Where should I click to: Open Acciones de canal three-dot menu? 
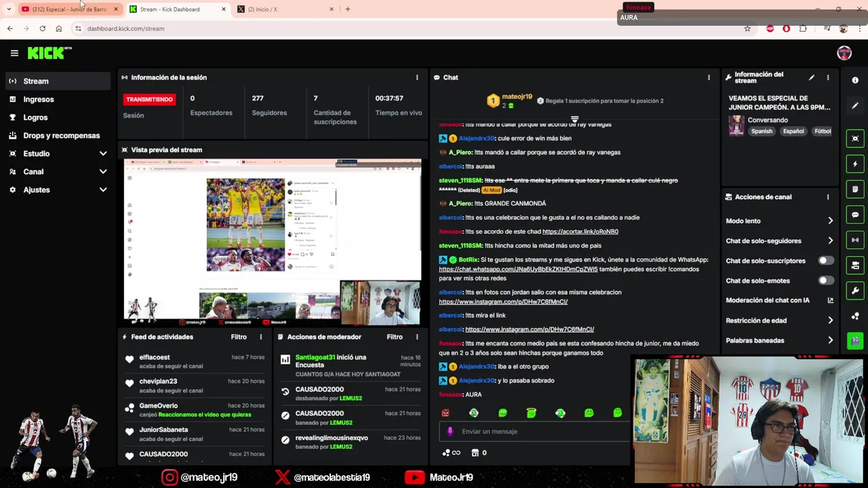click(827, 197)
